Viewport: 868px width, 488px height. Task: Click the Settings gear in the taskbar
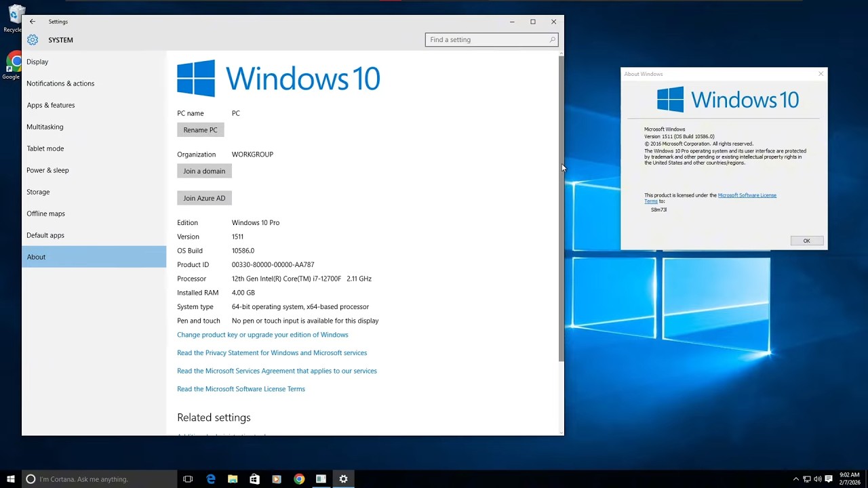343,479
